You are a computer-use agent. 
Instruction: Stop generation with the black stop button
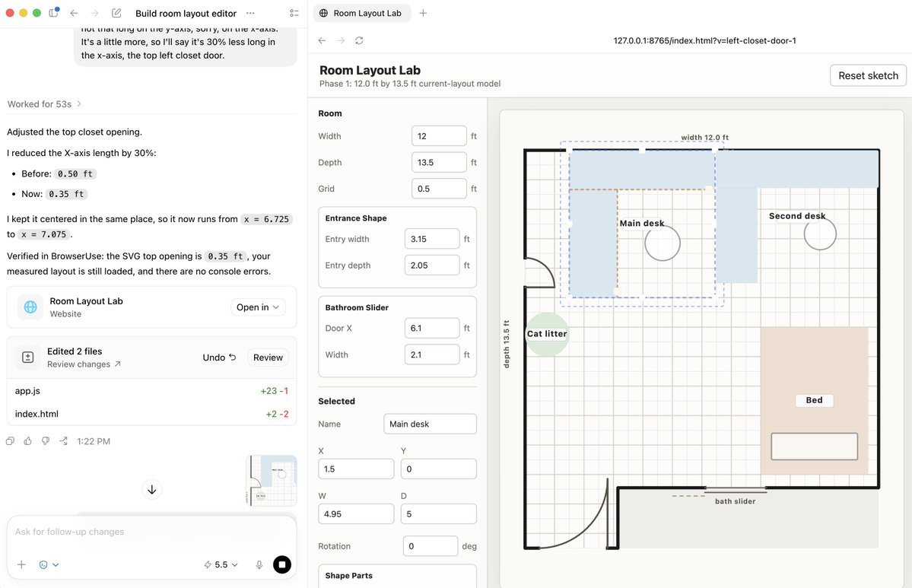coord(282,564)
